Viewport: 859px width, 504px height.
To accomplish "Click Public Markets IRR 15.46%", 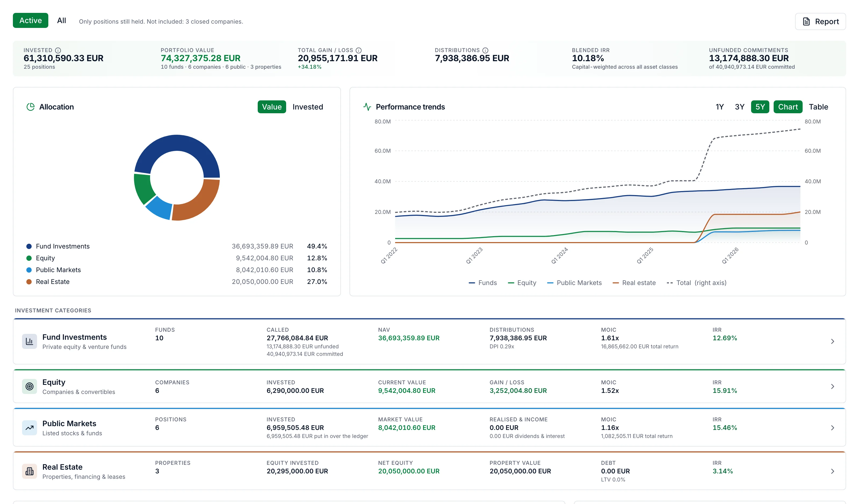I will pos(725,428).
